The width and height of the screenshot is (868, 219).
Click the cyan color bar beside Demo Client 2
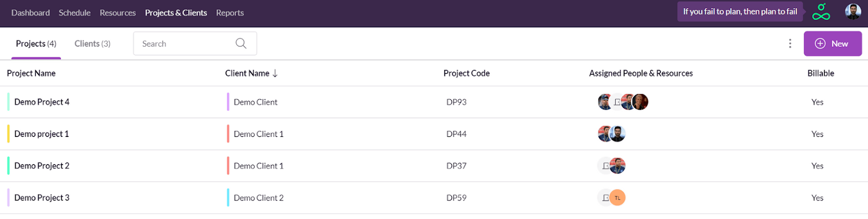(x=228, y=198)
